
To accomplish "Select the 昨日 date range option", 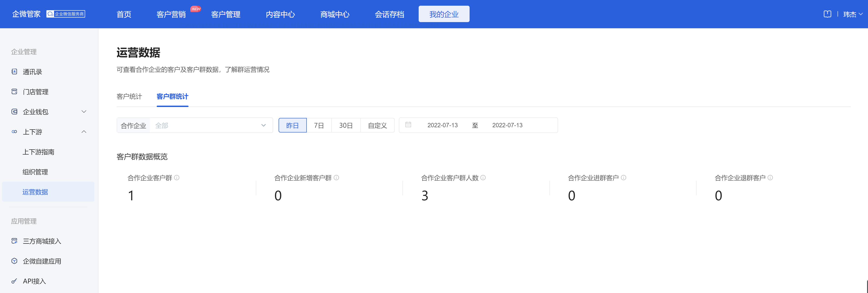I will (292, 125).
